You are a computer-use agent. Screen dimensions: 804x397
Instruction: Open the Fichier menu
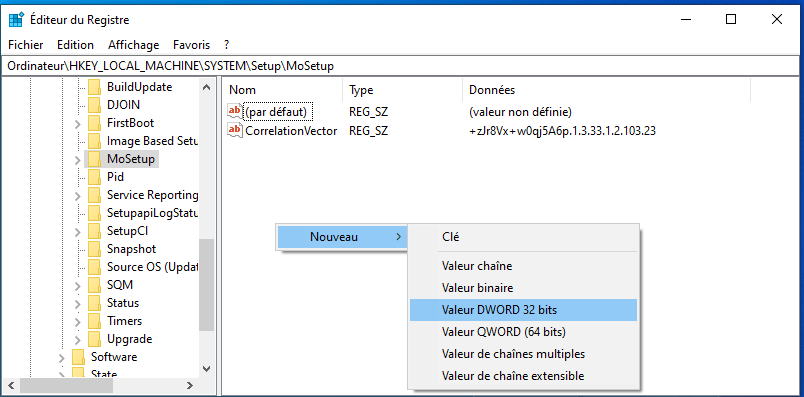coord(26,45)
